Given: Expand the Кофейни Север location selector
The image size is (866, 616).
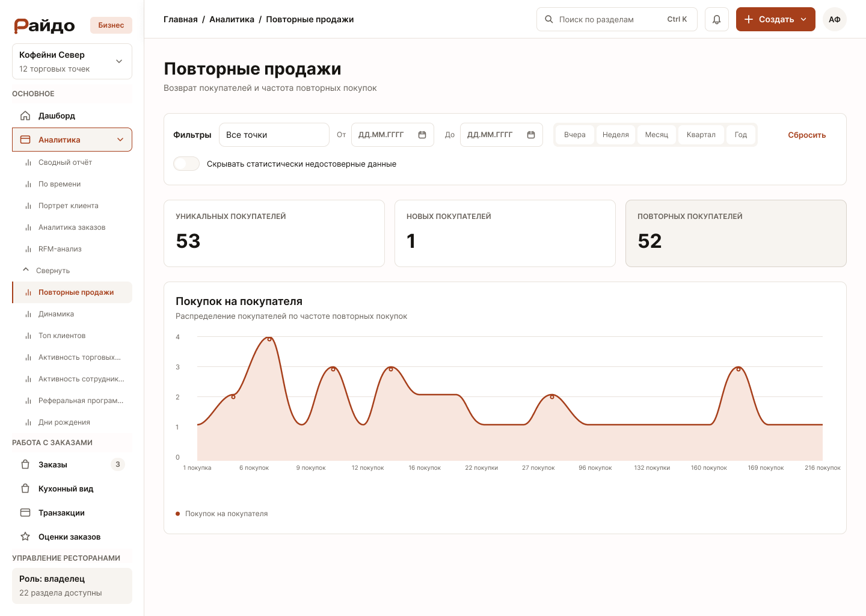Looking at the screenshot, I should [x=72, y=61].
